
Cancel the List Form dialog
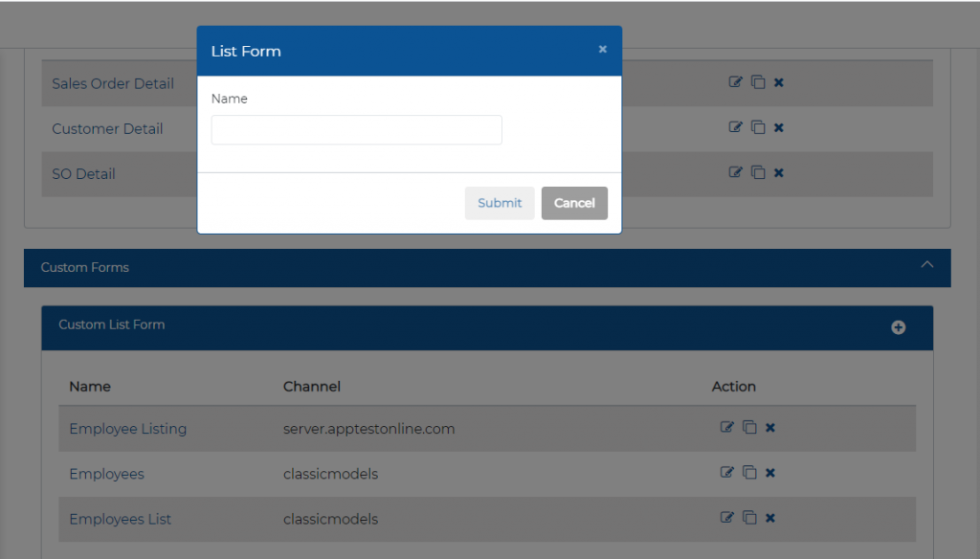(574, 202)
